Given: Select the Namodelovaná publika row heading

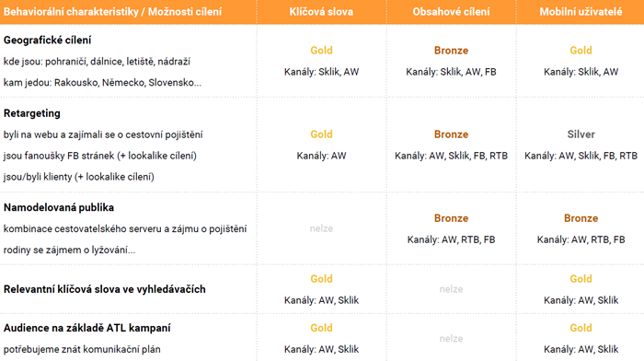Looking at the screenshot, I should click(x=58, y=207).
